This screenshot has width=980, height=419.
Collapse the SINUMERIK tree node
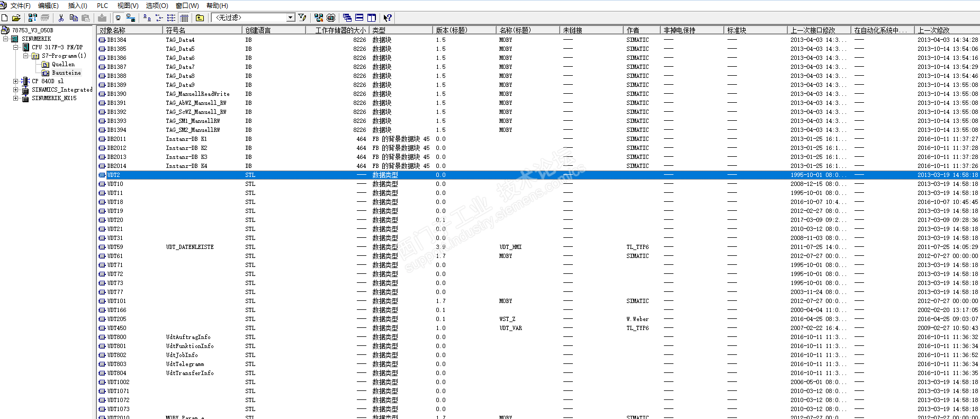coord(5,39)
